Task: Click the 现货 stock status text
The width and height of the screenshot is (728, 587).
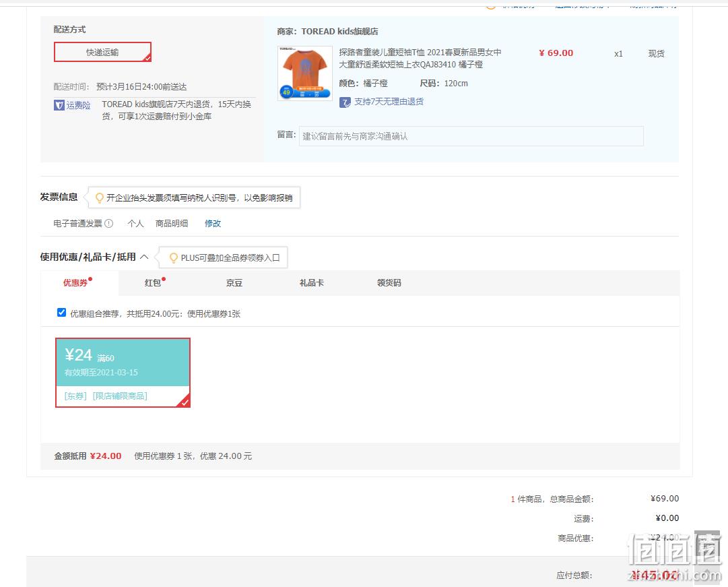Action: coord(656,53)
